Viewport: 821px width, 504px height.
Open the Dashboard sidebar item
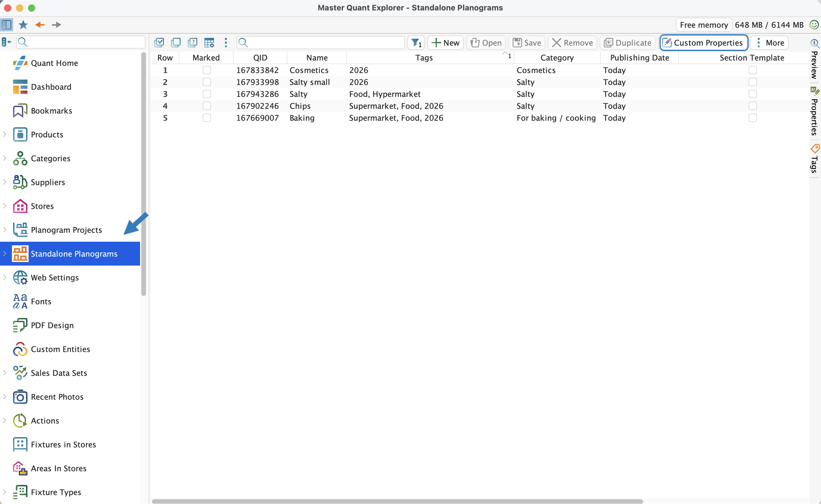click(x=51, y=87)
